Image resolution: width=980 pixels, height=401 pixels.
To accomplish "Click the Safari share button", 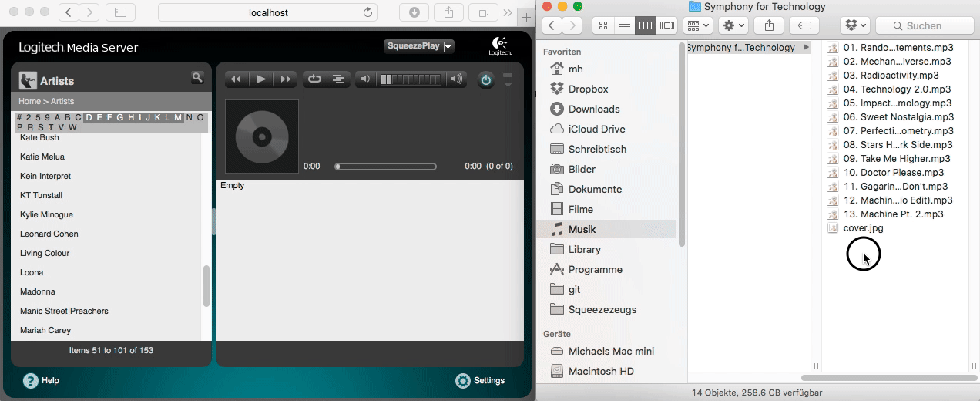I will (x=449, y=12).
